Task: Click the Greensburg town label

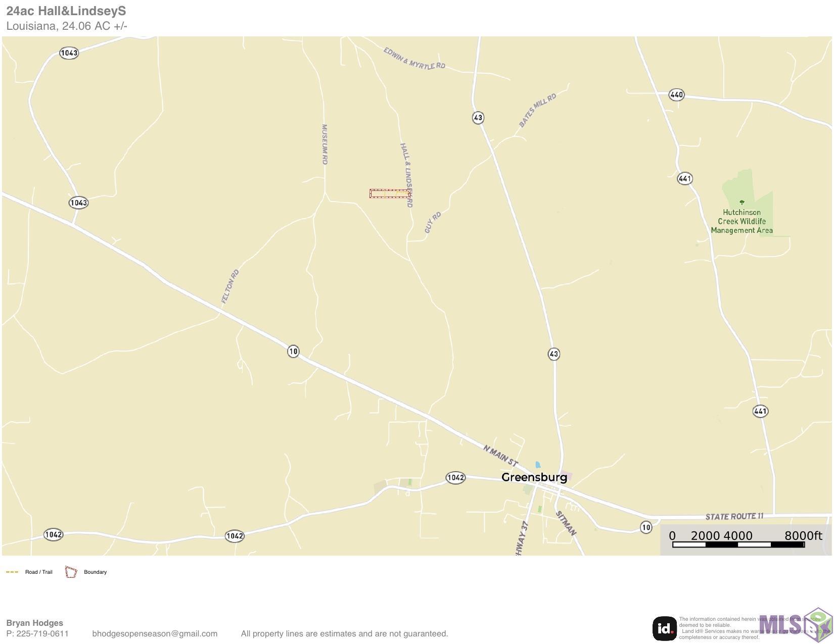Action: 534,477
